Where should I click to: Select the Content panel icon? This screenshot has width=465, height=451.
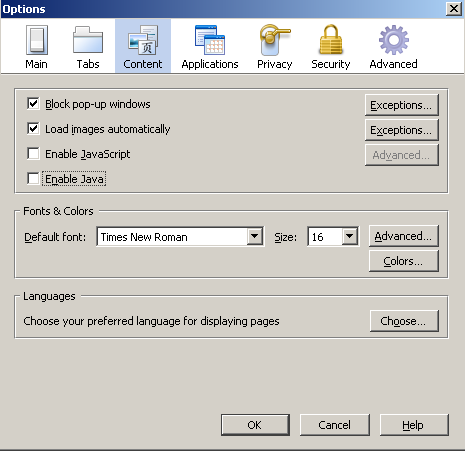(x=143, y=40)
